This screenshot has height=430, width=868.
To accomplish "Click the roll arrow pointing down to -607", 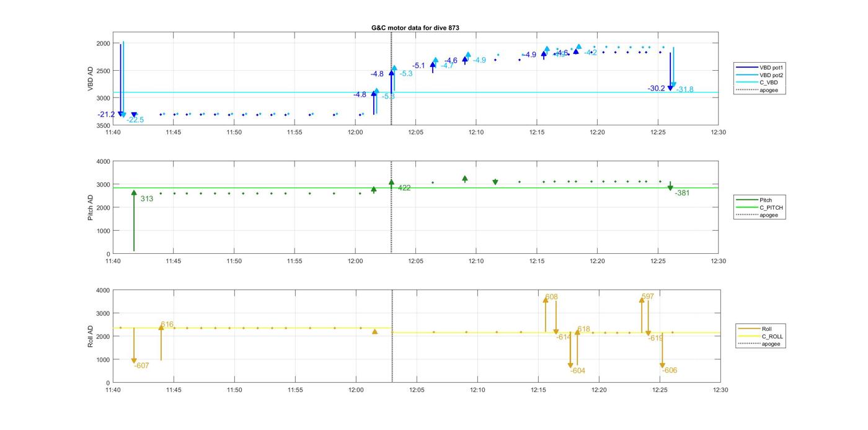I will (134, 346).
